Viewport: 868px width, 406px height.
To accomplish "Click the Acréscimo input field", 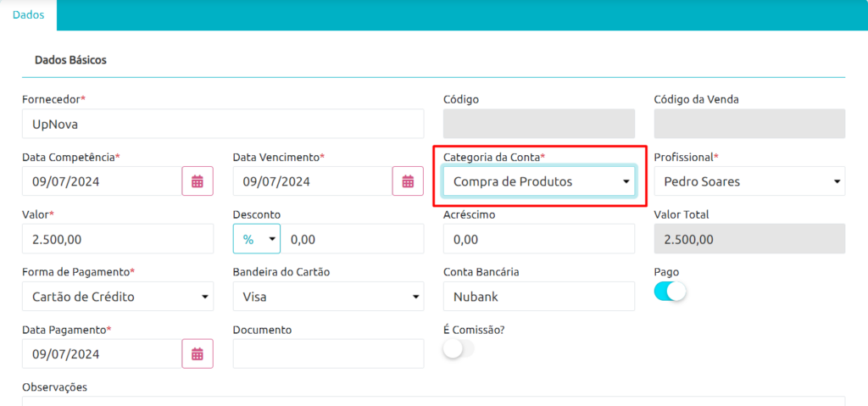I will 539,239.
